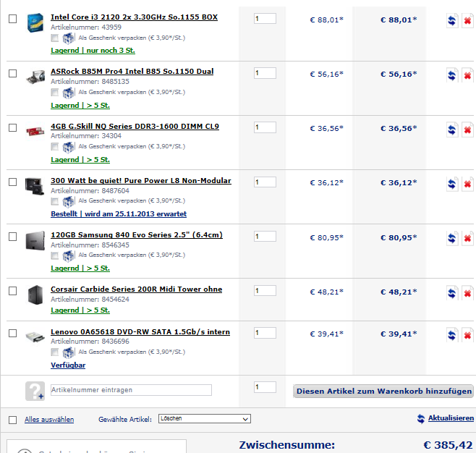Select the 4GB G.Skill NQ item checkbox
This screenshot has height=453, width=476.
pos(12,128)
